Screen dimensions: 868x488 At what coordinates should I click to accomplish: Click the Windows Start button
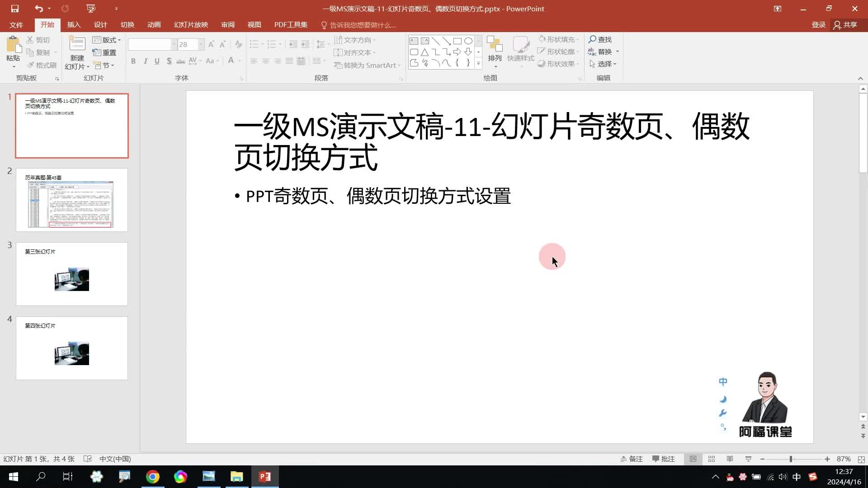pos(14,477)
